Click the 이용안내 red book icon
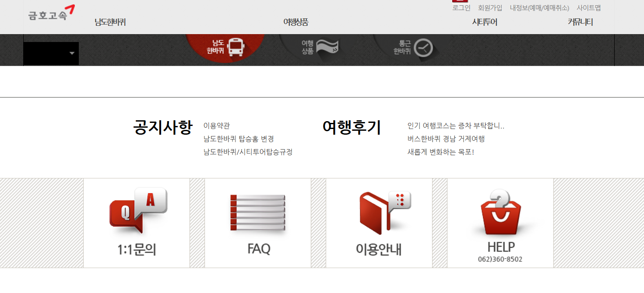 pyautogui.click(x=385, y=213)
